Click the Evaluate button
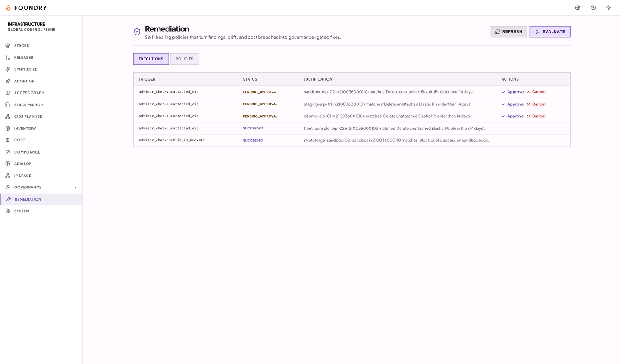Viewport: 621px width, 364px height. pyautogui.click(x=550, y=31)
